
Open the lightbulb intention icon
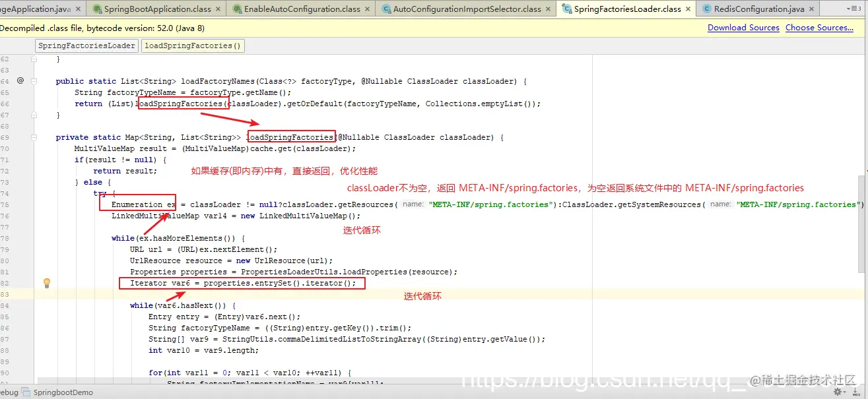click(x=47, y=283)
